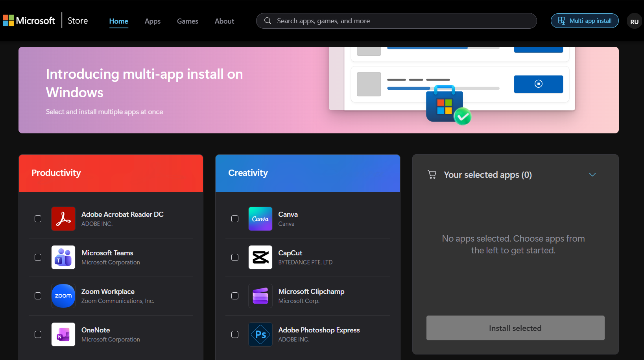Click the Microsoft Clipchamp app icon
The image size is (644, 360).
coord(260,296)
